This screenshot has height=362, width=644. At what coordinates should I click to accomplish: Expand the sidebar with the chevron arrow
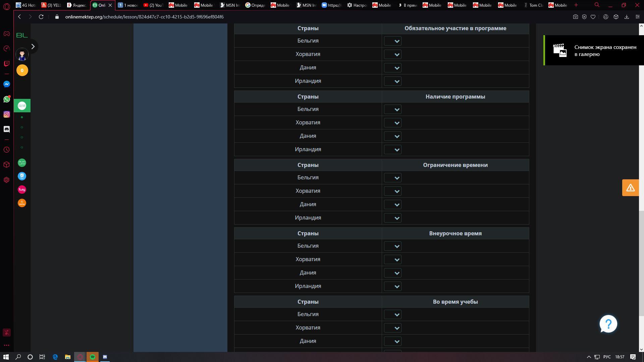(33, 47)
